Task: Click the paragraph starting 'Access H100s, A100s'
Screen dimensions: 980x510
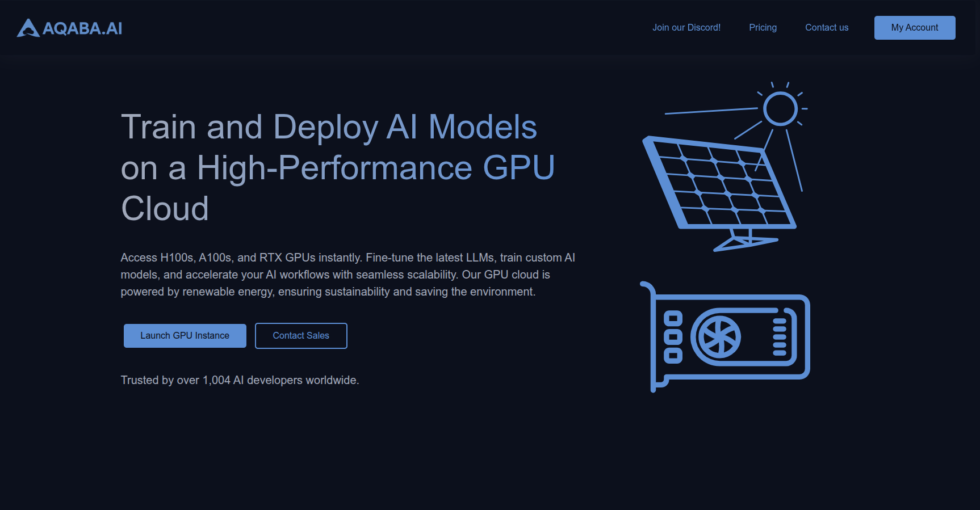Action: point(347,275)
